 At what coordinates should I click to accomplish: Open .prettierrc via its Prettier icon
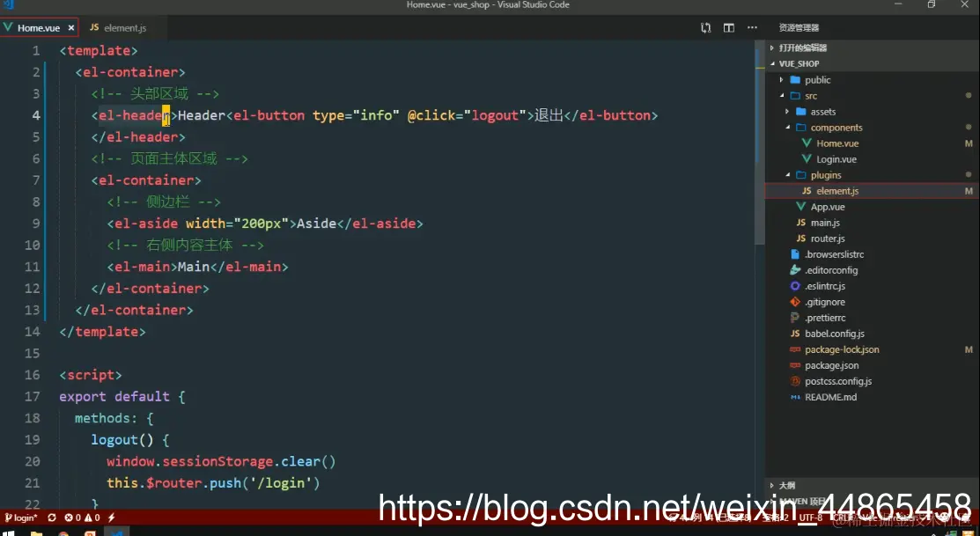795,318
